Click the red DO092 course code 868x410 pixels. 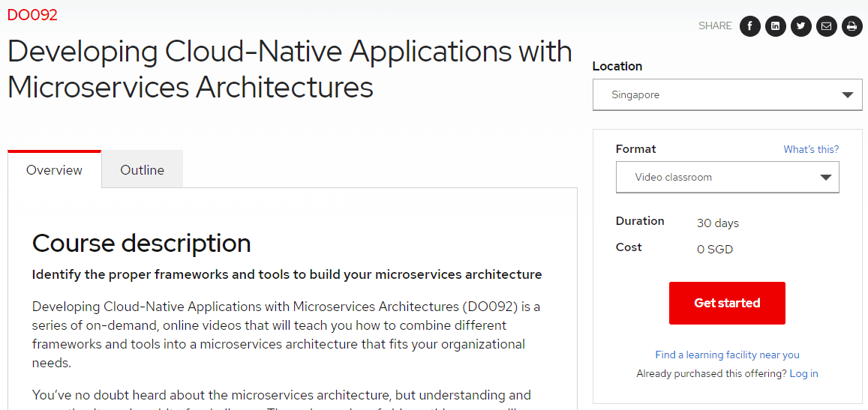coord(32,15)
